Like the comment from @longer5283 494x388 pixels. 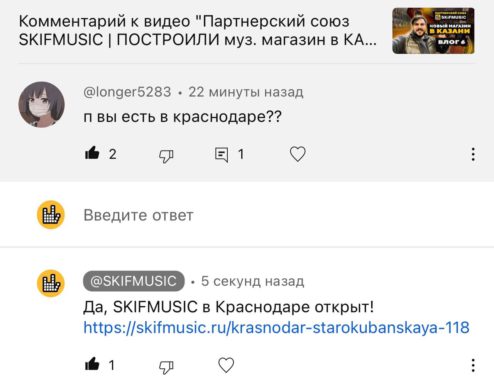pos(92,153)
